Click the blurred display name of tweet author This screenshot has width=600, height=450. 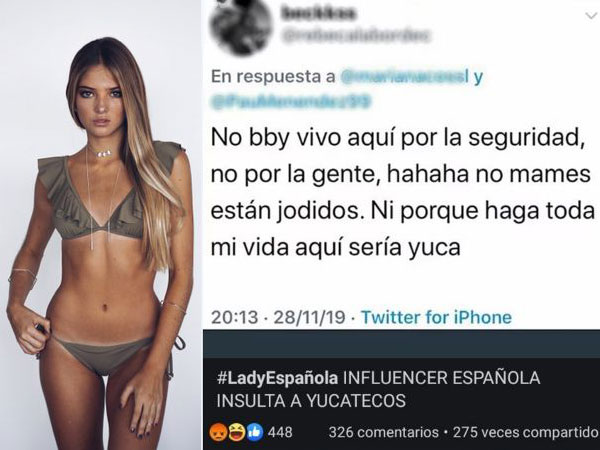point(319,13)
